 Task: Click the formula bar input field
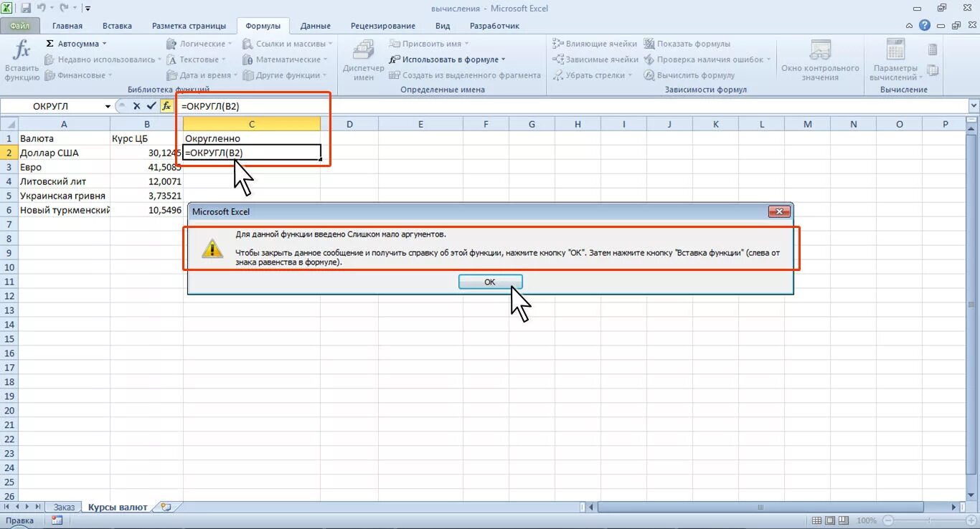(x=573, y=105)
